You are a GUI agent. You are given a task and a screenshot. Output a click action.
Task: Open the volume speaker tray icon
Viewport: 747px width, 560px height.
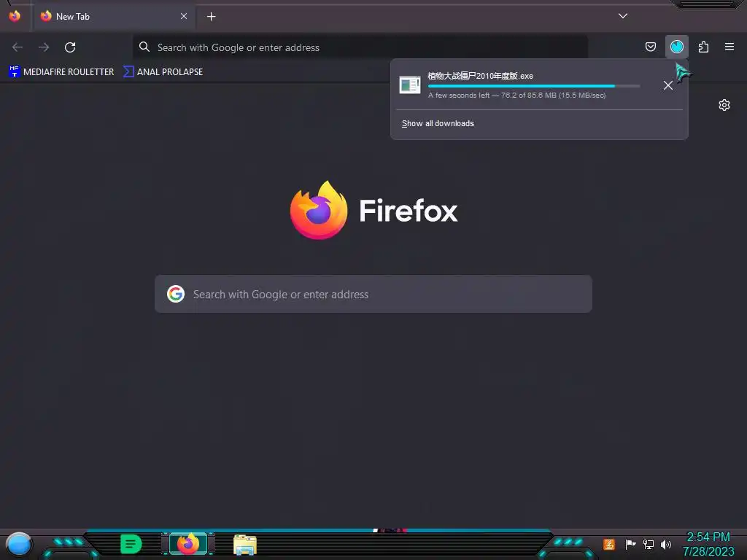(x=666, y=544)
